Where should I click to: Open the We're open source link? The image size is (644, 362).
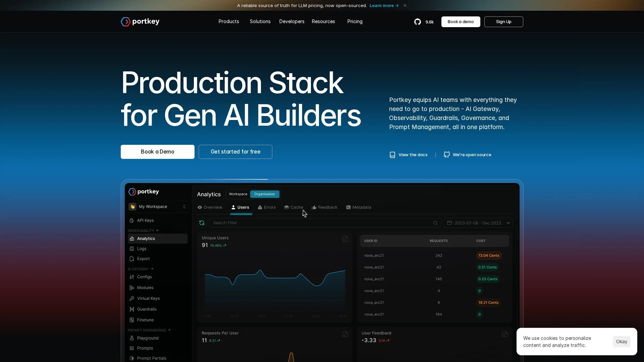[467, 155]
